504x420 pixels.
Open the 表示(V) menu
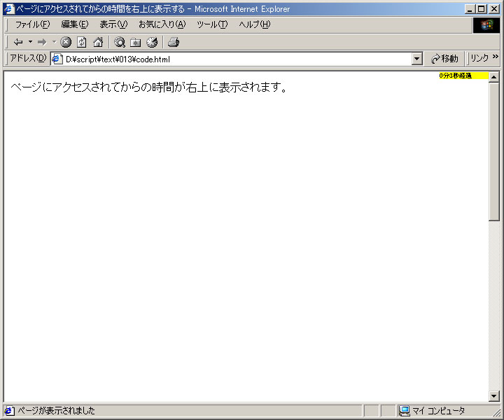click(x=113, y=24)
